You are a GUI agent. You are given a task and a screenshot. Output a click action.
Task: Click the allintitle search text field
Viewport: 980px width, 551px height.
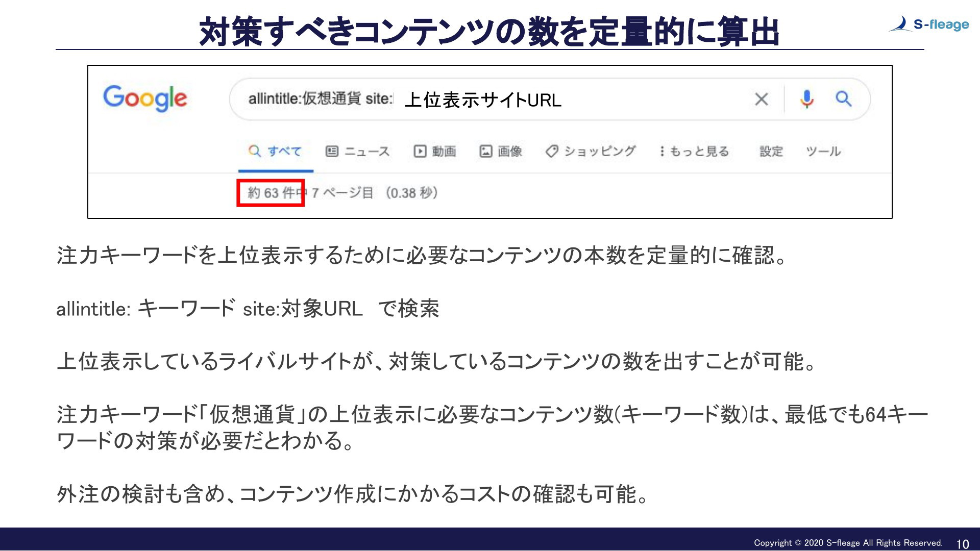click(x=550, y=99)
